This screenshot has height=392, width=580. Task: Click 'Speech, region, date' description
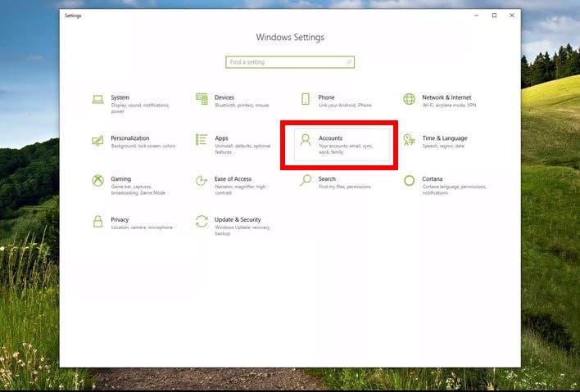443,146
